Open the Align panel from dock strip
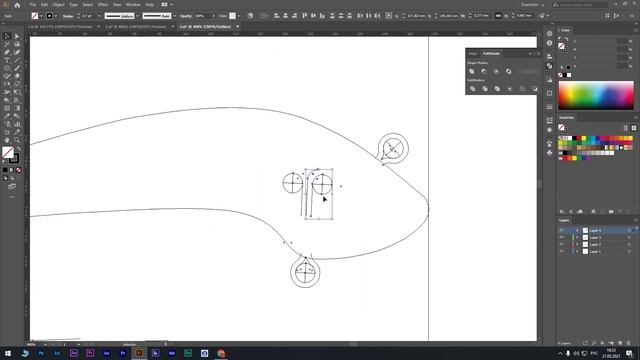Screen dimensions: 640x360 [x=549, y=56]
